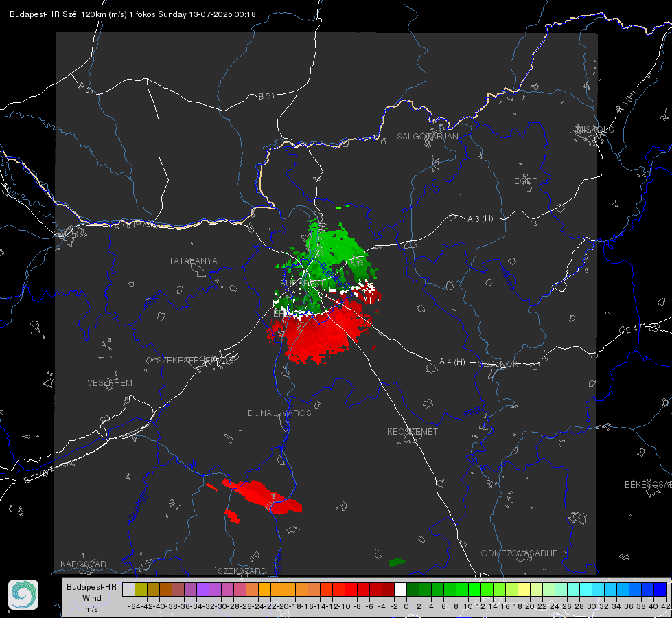The image size is (672, 618).
Task: Click the small green echo near the bottom edge
Action: tap(397, 562)
